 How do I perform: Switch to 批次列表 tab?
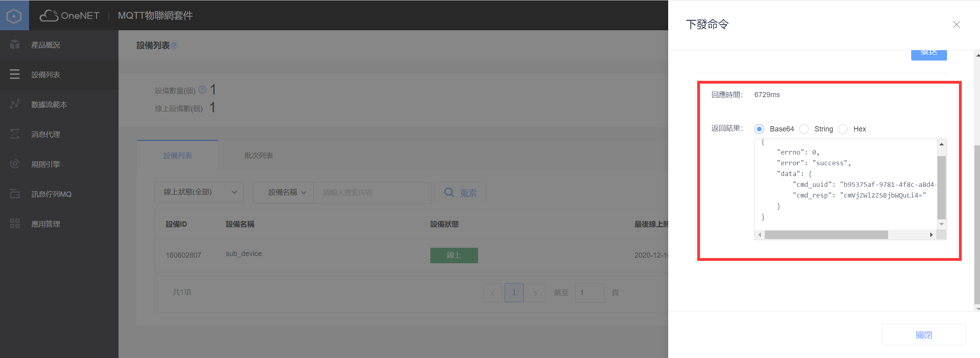(259, 155)
